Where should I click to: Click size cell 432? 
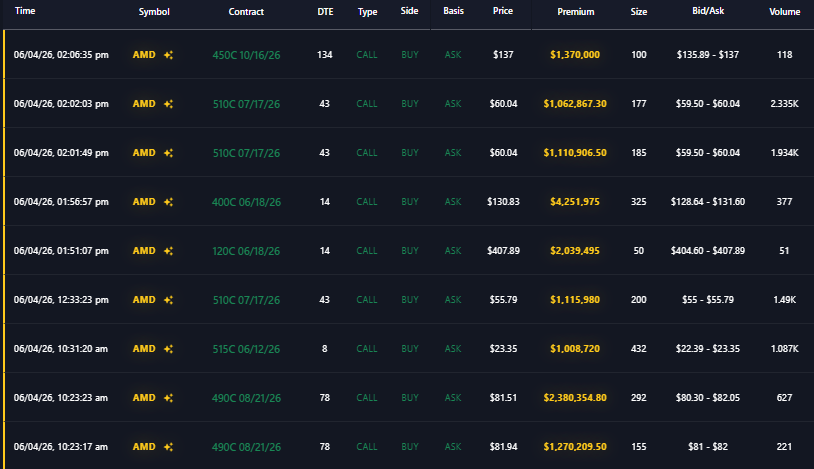(639, 349)
